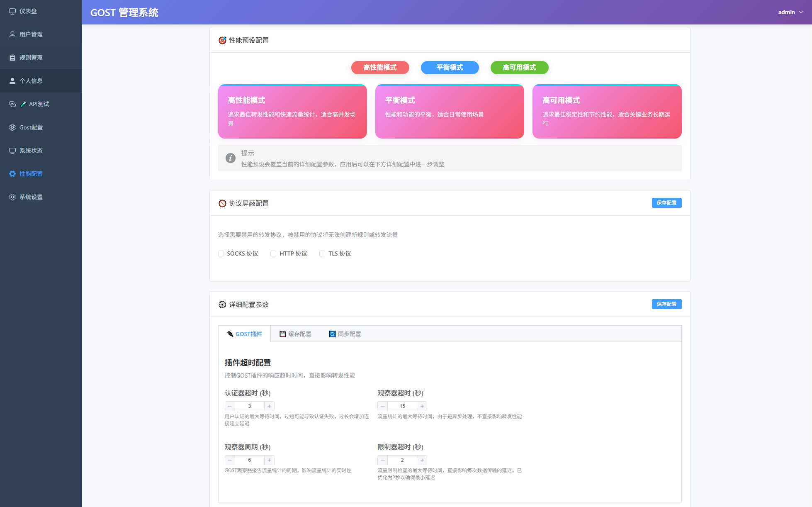Click the 限制器超时 number input field
The image size is (812, 507).
(402, 460)
